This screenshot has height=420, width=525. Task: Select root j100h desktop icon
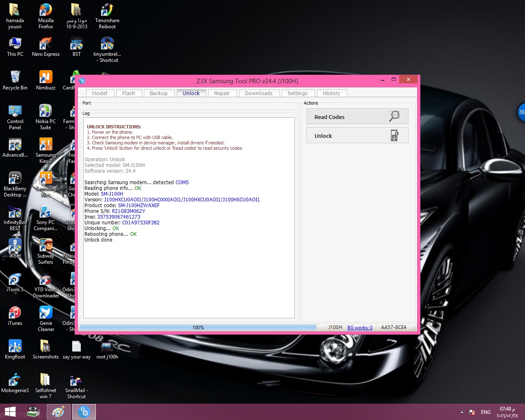pyautogui.click(x=107, y=349)
